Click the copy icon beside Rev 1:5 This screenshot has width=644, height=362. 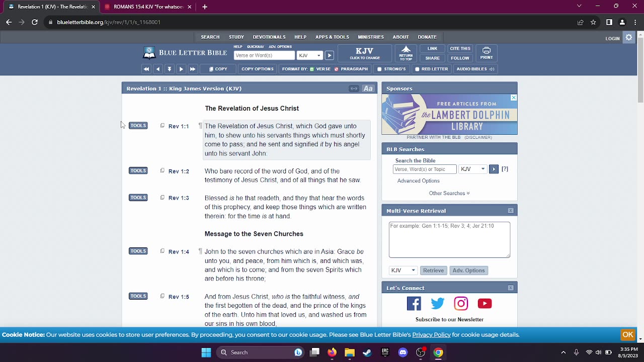tap(162, 296)
